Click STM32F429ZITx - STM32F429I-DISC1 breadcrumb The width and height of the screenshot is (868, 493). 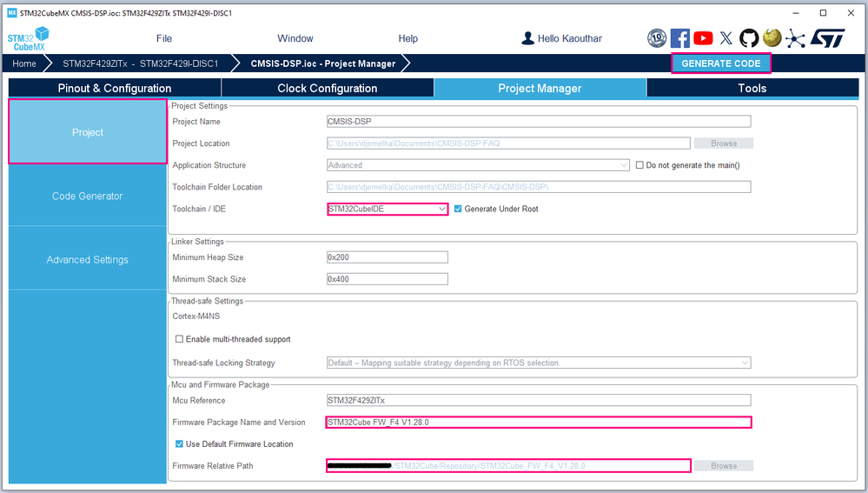pos(140,63)
